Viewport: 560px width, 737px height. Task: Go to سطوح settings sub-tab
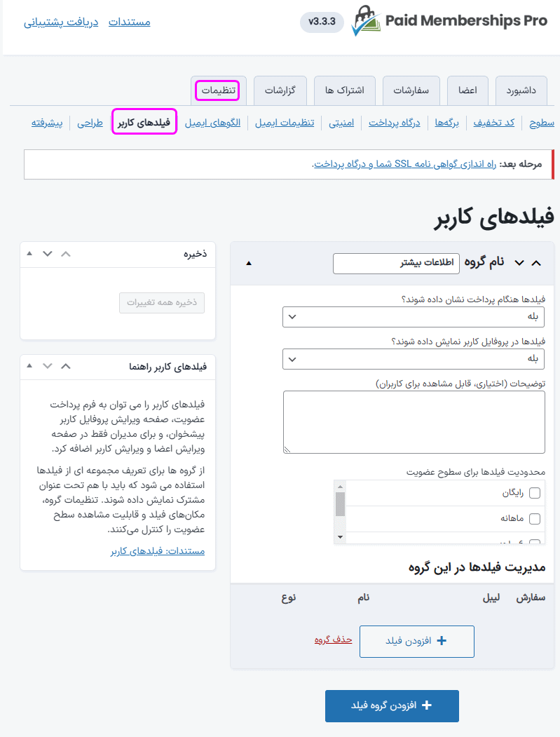pos(542,123)
